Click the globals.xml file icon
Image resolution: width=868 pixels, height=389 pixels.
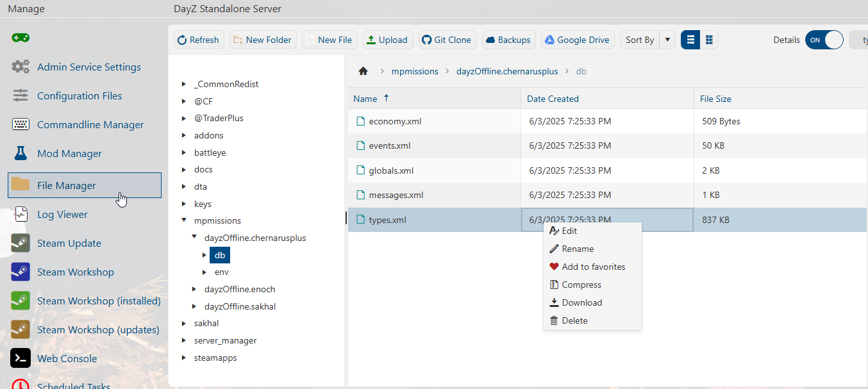[360, 170]
